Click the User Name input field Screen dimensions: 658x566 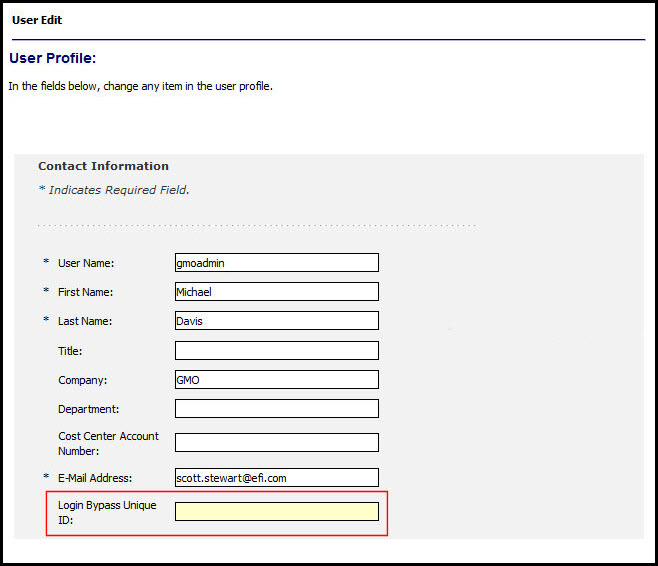(276, 263)
